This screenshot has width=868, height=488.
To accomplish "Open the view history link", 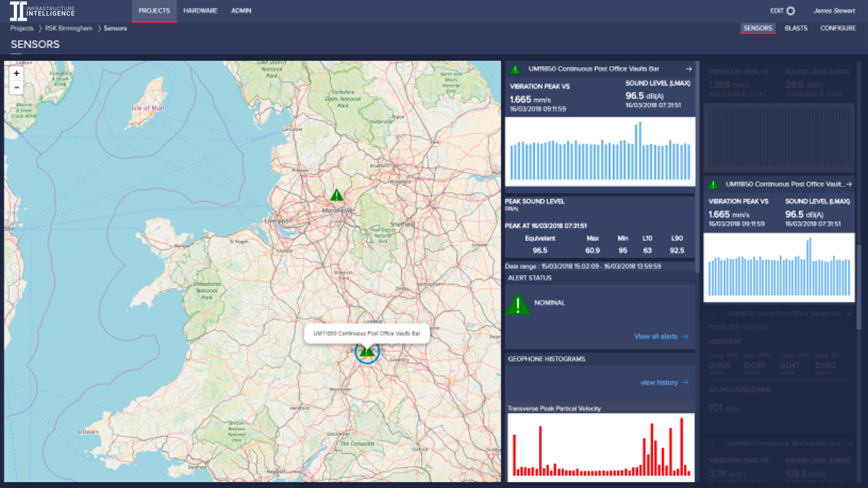I will 664,382.
